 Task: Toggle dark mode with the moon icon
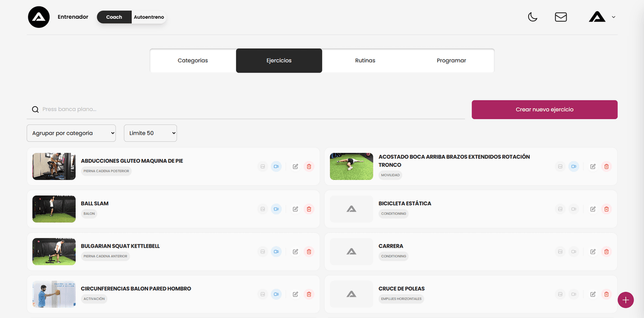(532, 17)
